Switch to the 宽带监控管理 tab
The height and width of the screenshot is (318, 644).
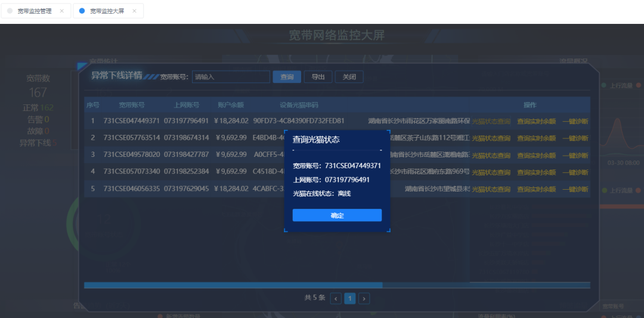[34, 11]
